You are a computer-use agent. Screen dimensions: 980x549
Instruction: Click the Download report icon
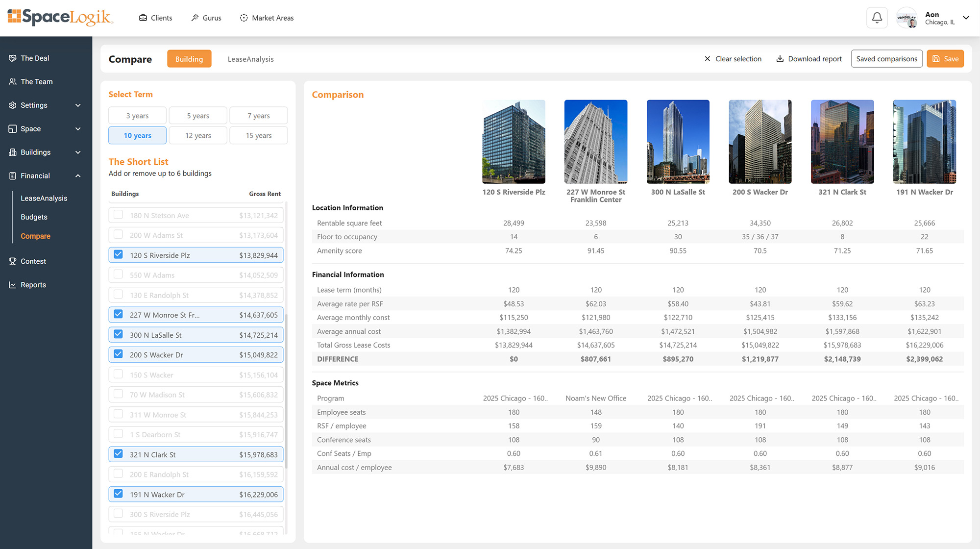[780, 59]
